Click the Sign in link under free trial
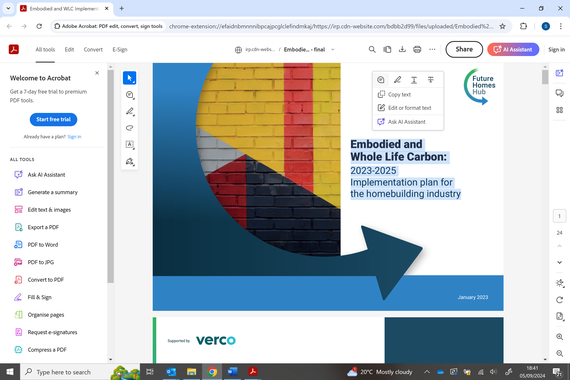Viewport: 570px width, 380px height. coord(74,137)
